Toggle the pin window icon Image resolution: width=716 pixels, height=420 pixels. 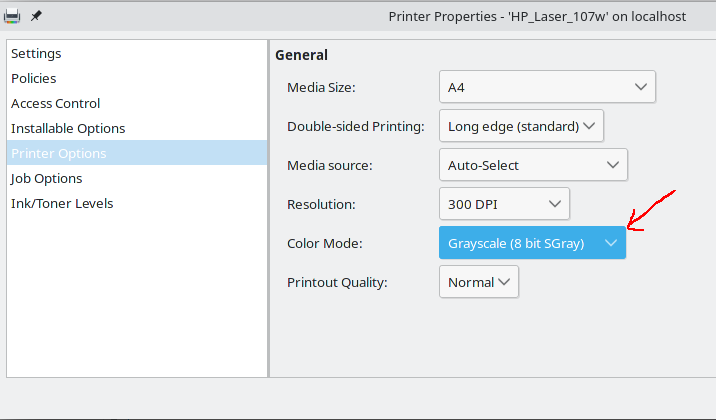[36, 16]
